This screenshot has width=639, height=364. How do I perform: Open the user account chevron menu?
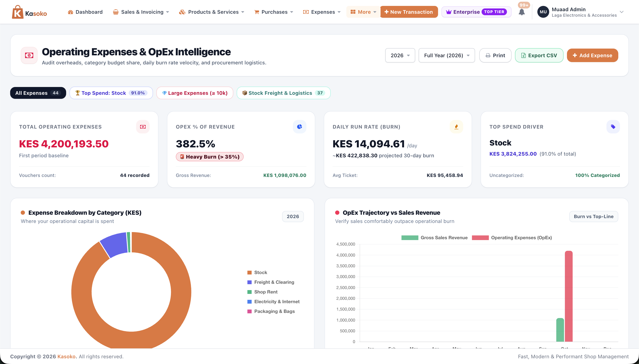click(x=621, y=12)
